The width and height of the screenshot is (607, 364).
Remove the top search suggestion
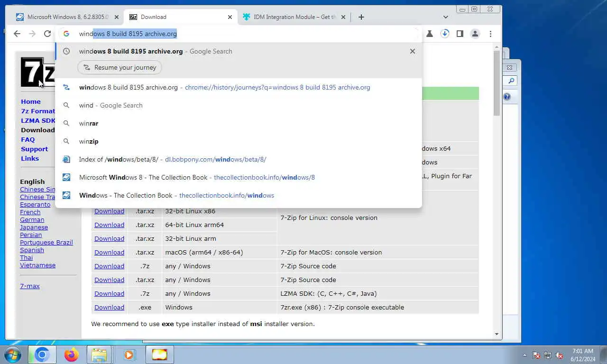[413, 51]
